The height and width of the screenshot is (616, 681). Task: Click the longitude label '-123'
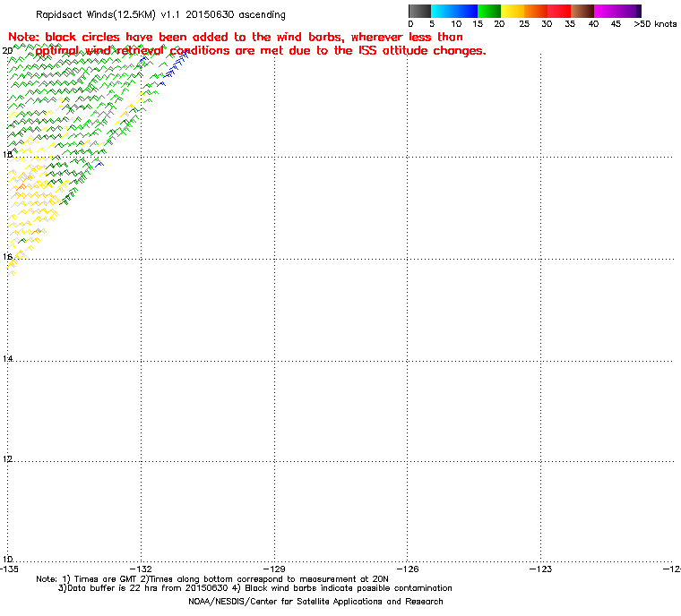(x=540, y=569)
